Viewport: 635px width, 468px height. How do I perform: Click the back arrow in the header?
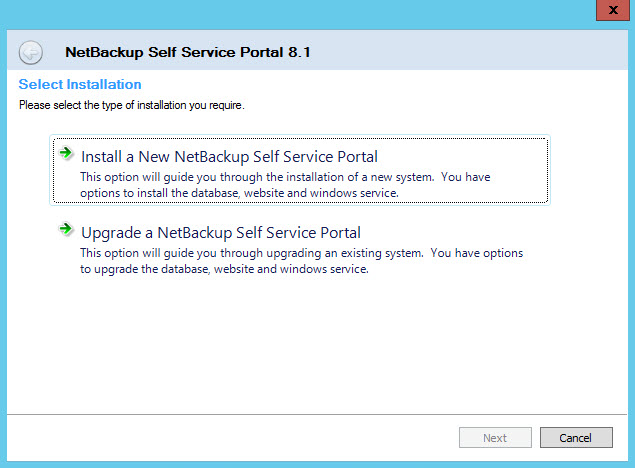click(31, 53)
